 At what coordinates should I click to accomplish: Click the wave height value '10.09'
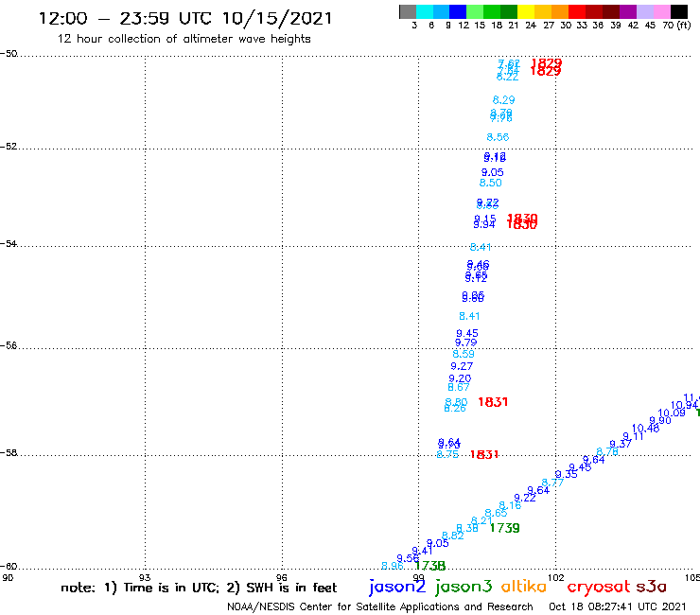click(x=672, y=413)
